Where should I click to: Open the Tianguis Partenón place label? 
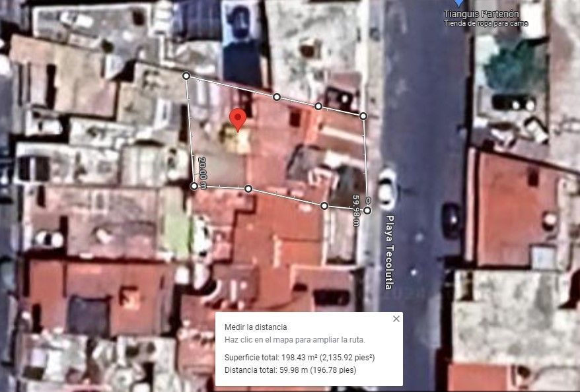pyautogui.click(x=481, y=14)
